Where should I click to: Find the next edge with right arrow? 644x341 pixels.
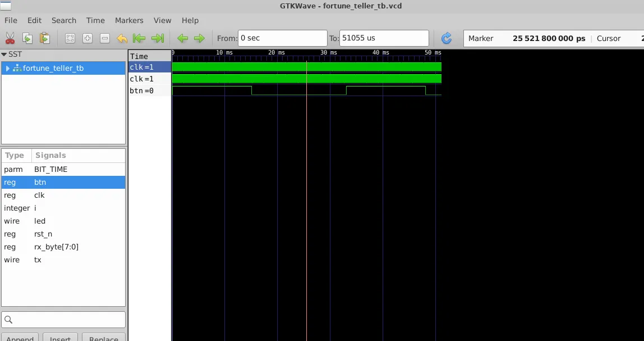(x=199, y=38)
